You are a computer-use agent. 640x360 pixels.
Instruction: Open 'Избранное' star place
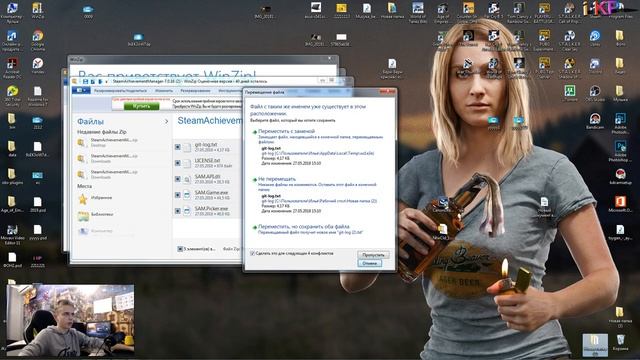95,198
